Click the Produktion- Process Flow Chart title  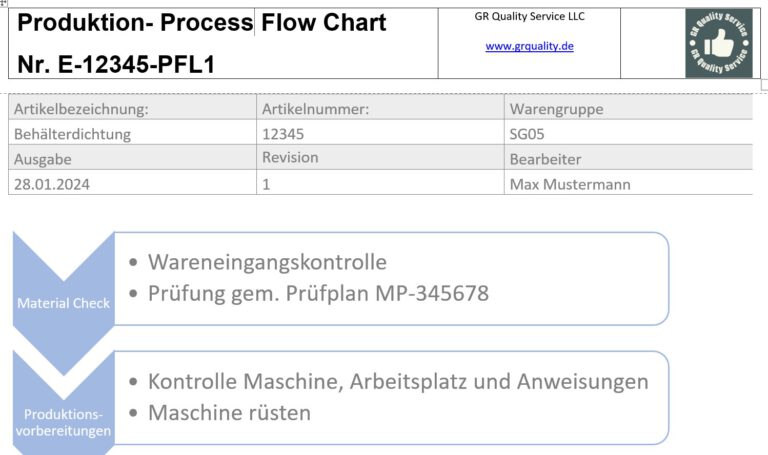coord(202,23)
